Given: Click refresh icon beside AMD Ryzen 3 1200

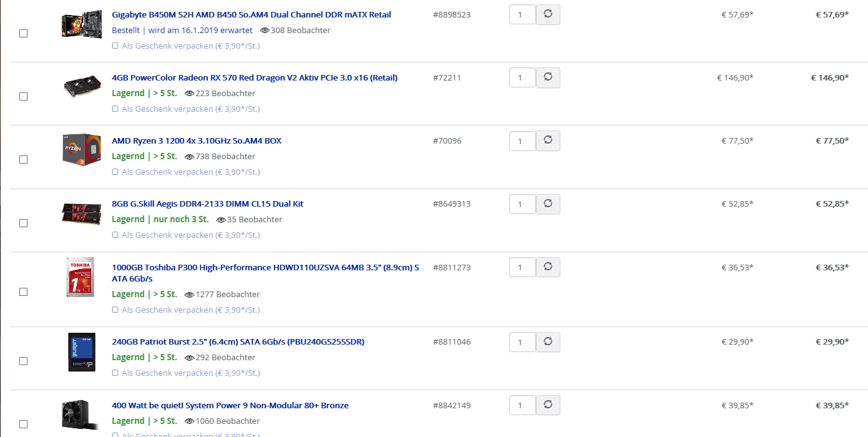Looking at the screenshot, I should coord(548,140).
